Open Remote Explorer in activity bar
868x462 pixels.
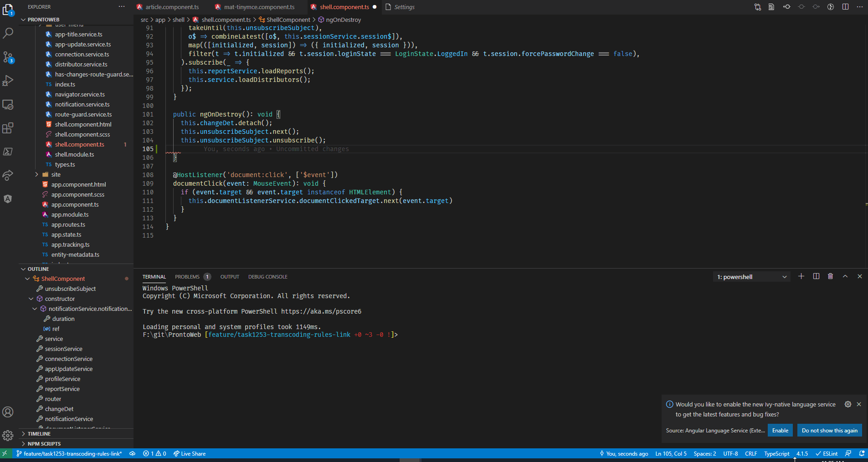tap(8, 104)
